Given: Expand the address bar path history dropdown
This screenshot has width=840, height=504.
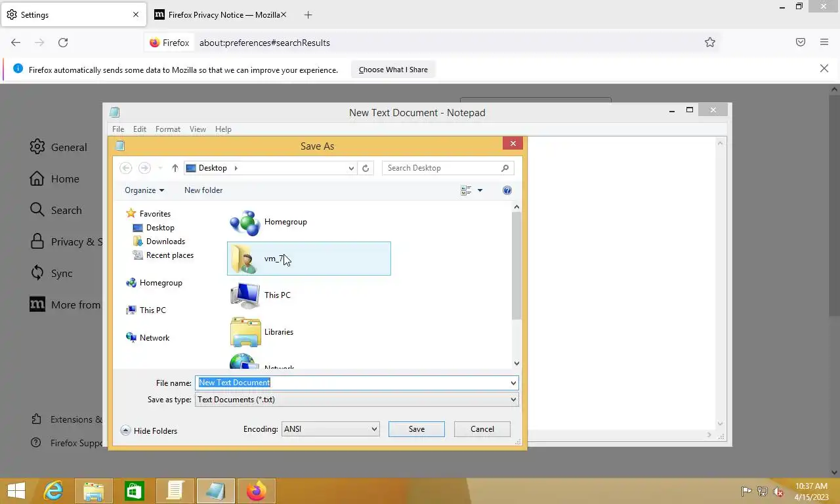Looking at the screenshot, I should point(351,168).
